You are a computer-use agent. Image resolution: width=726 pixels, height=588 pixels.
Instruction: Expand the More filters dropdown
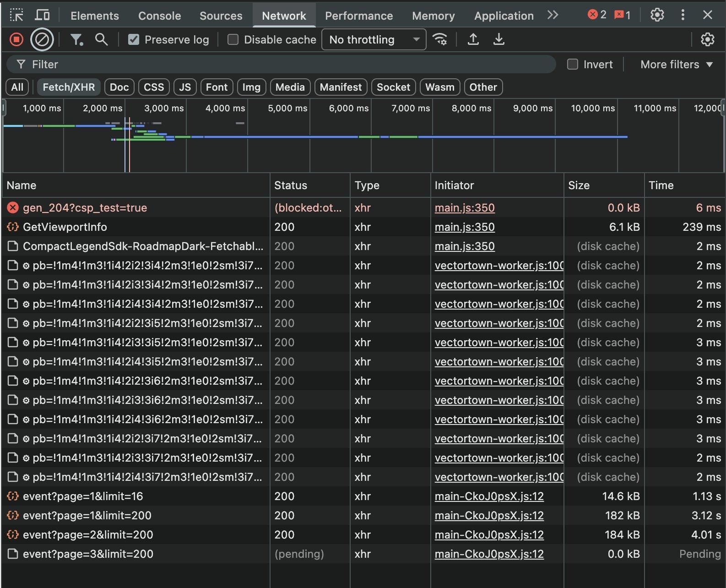(x=677, y=65)
